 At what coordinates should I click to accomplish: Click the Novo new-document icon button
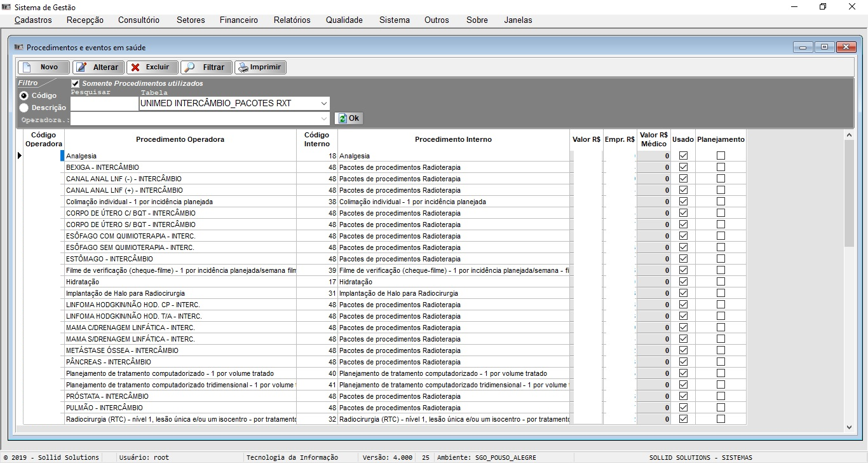pyautogui.click(x=43, y=67)
